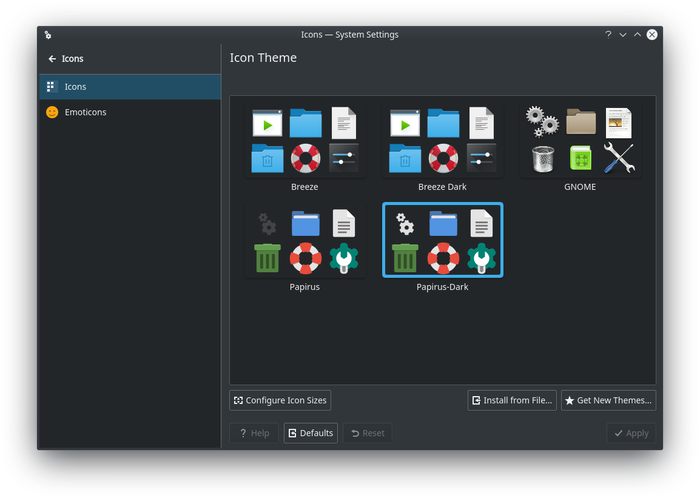This screenshot has width=700, height=498.
Task: Click the Reset button
Action: point(367,433)
